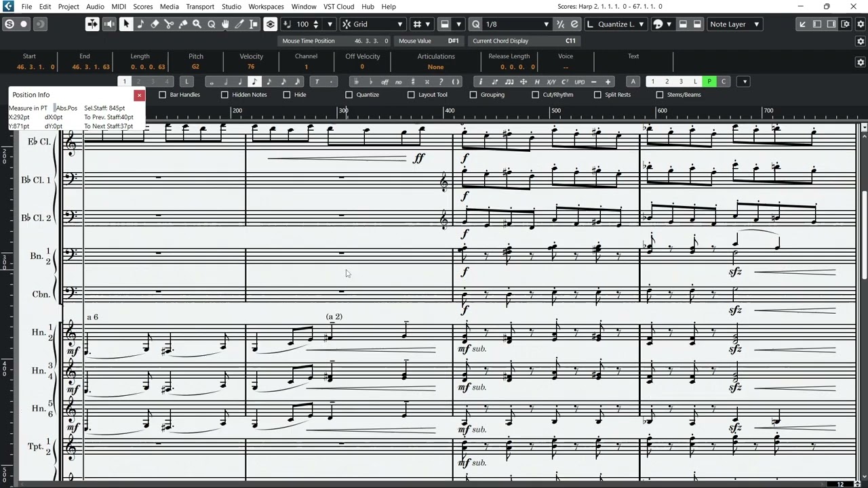The height and width of the screenshot is (488, 868).
Task: Select the Split scissors tool
Action: tap(169, 24)
